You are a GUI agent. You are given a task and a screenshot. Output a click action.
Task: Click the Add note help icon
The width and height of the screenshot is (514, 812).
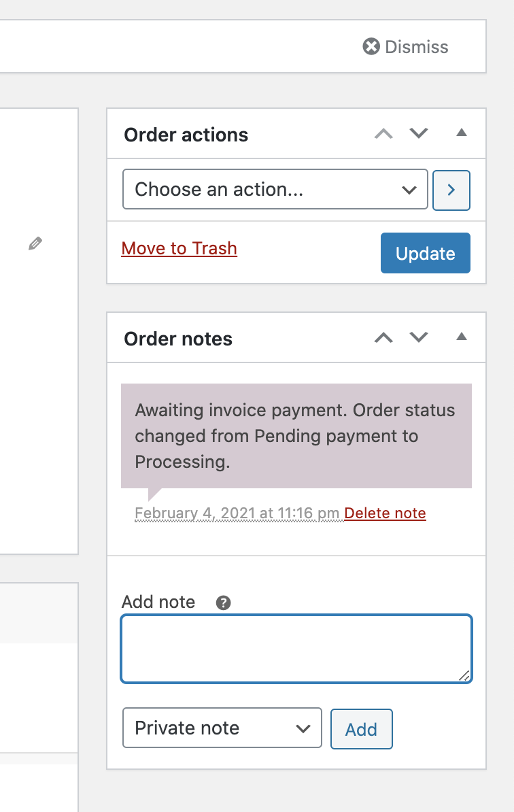[x=223, y=603]
